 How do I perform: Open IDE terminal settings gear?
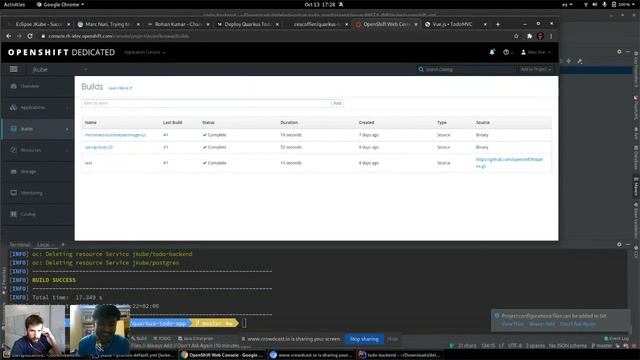point(619,244)
